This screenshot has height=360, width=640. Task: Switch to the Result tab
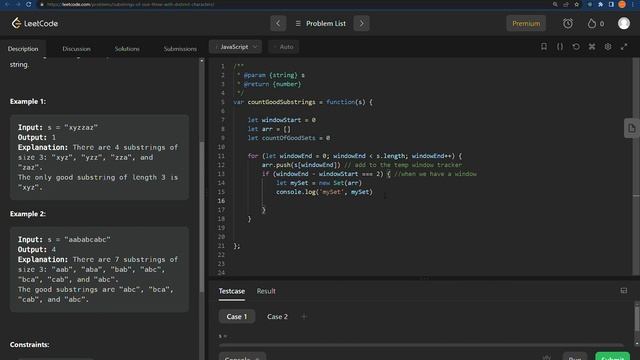266,291
